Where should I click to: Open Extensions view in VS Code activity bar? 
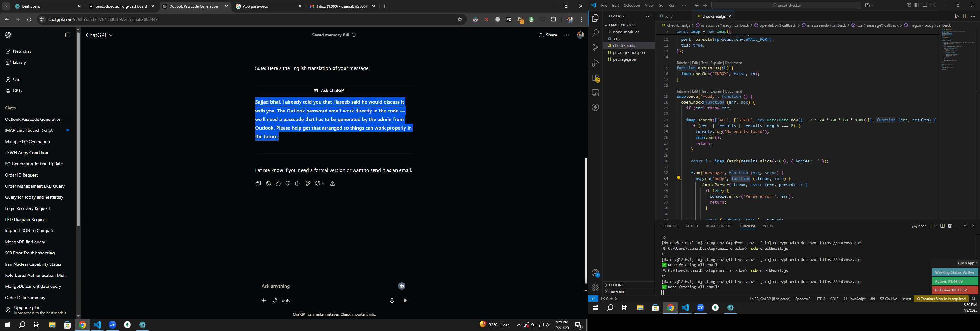click(595, 78)
